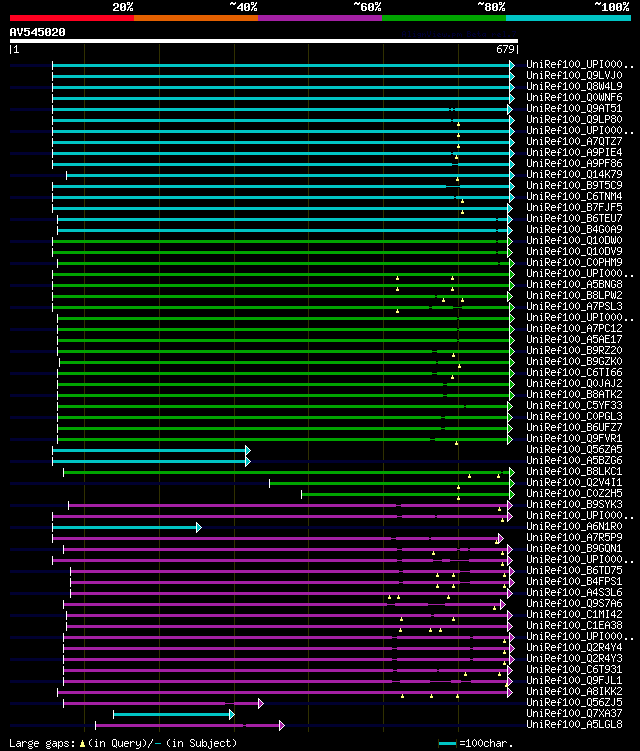Open hit UniRef100_B8LKC1

tap(574, 471)
